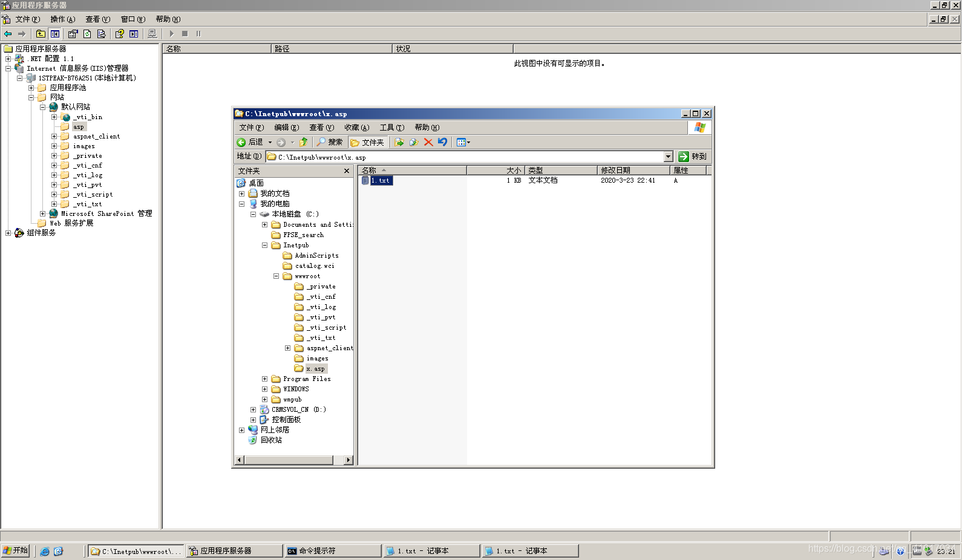
Task: Click the up-one-level folder icon in IIS toolbar
Action: click(x=41, y=34)
